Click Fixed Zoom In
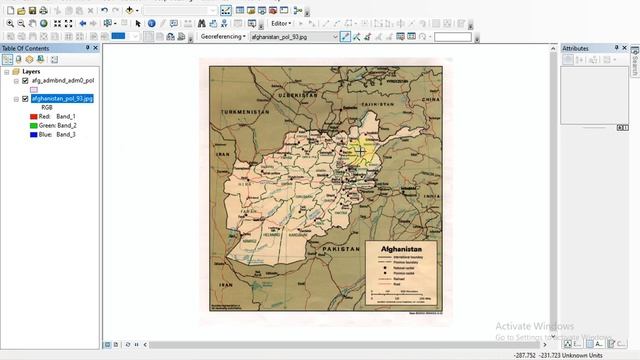This screenshot has width=640, height=360. point(58,24)
